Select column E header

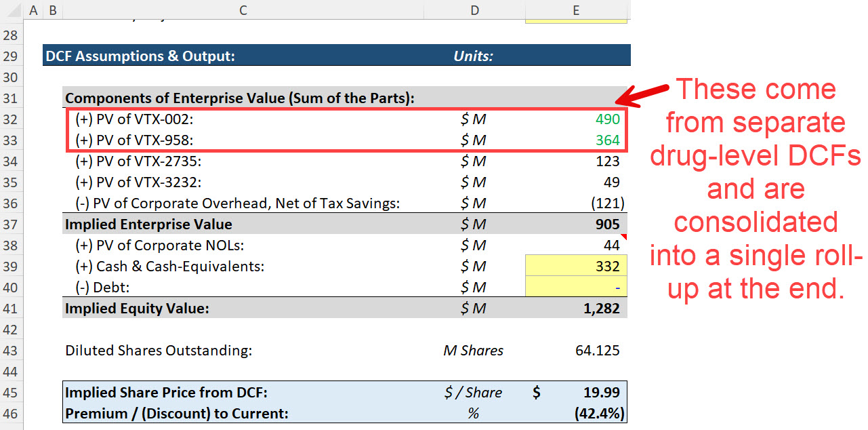coord(576,9)
